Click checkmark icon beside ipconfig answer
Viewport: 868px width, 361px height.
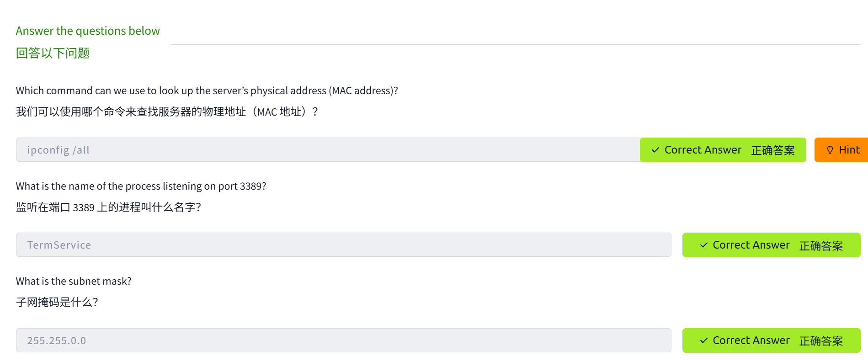pos(655,150)
